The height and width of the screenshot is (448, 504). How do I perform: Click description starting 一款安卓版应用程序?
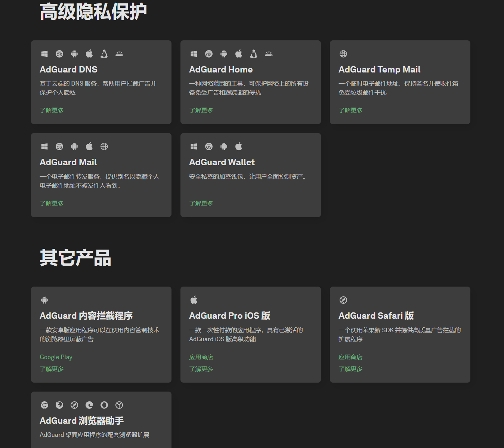click(x=100, y=334)
